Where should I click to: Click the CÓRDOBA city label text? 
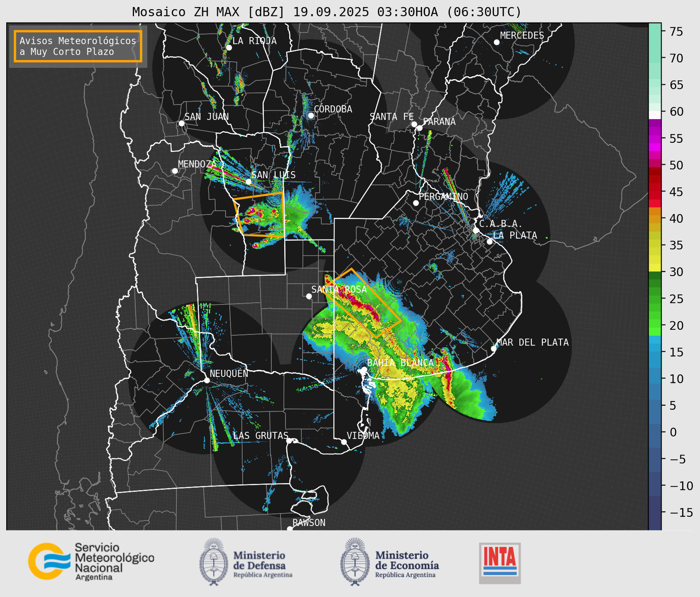pos(333,109)
